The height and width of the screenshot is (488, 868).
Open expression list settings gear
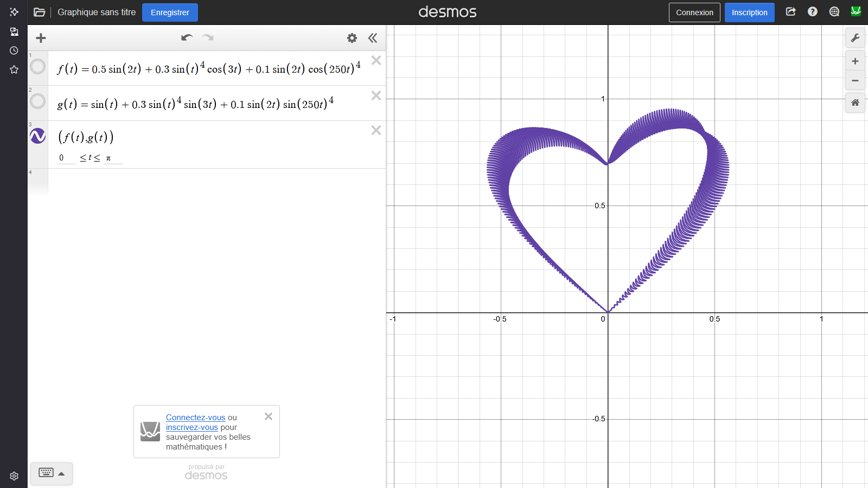[352, 38]
